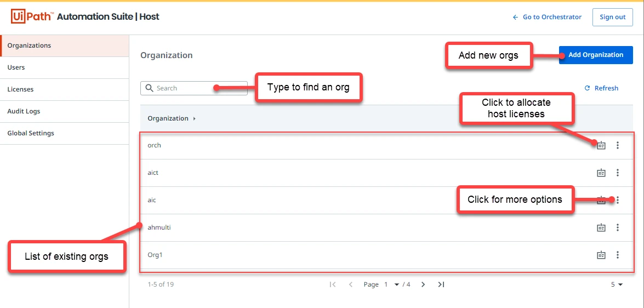This screenshot has width=644, height=308.
Task: Select the Org1 organization name
Action: (155, 255)
